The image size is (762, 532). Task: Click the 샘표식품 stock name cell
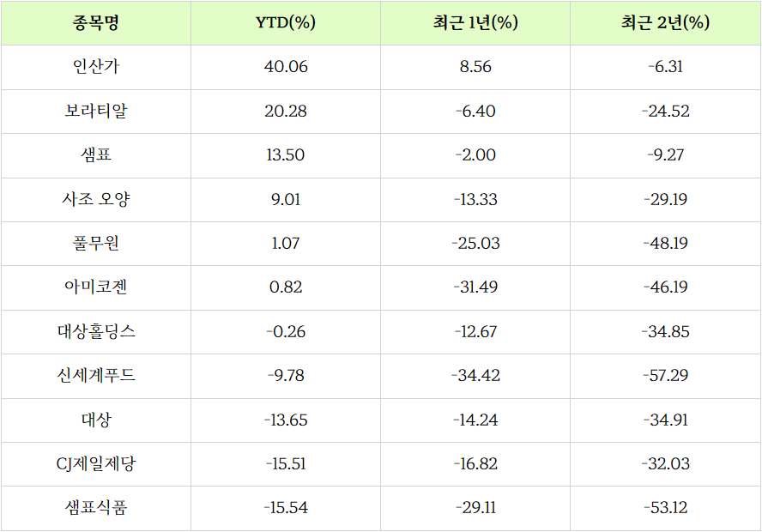click(x=96, y=508)
